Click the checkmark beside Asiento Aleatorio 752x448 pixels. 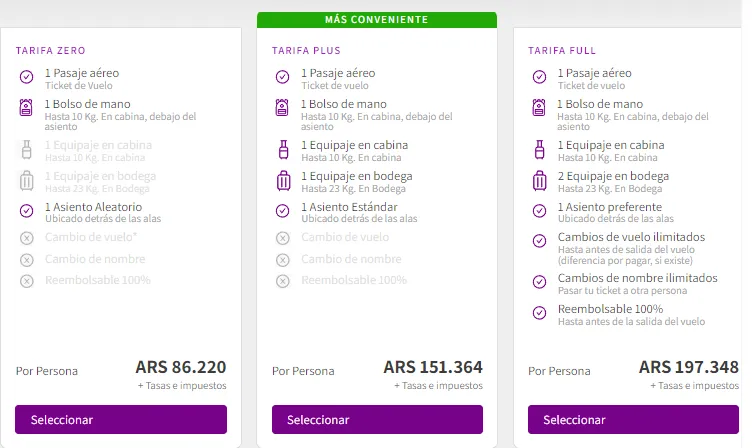click(26, 210)
